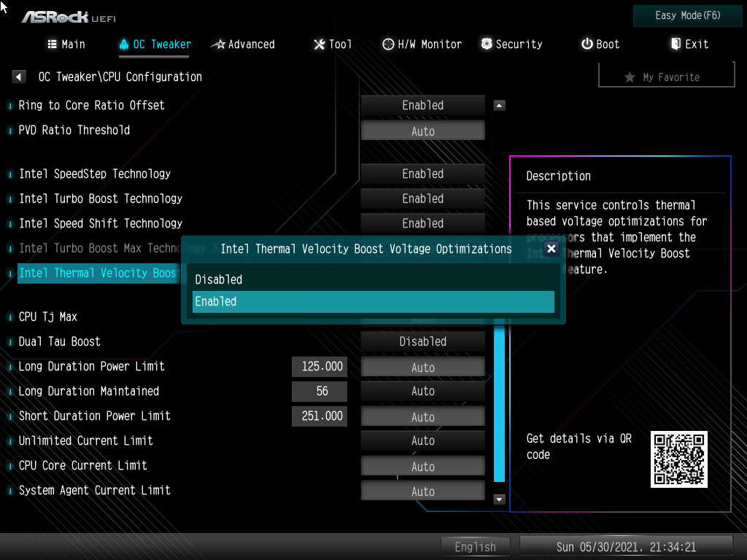Click the 251.000 Short Duration value box
The height and width of the screenshot is (560, 747).
pos(320,416)
